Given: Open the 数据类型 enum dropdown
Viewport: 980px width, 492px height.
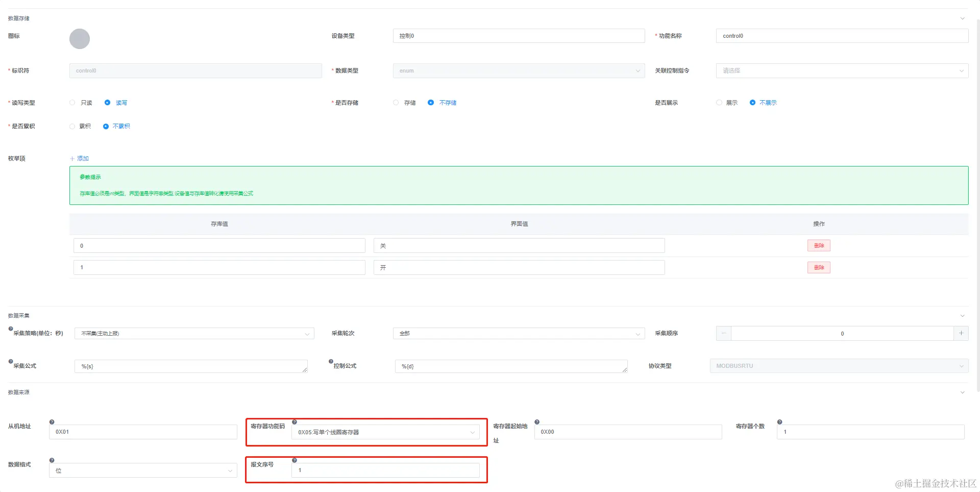Looking at the screenshot, I should coord(519,71).
